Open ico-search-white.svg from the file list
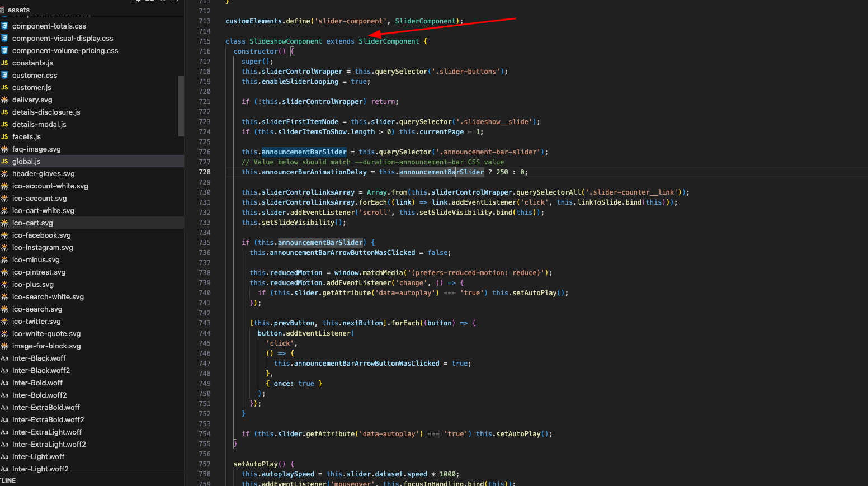Viewport: 868px width, 486px height. point(48,297)
